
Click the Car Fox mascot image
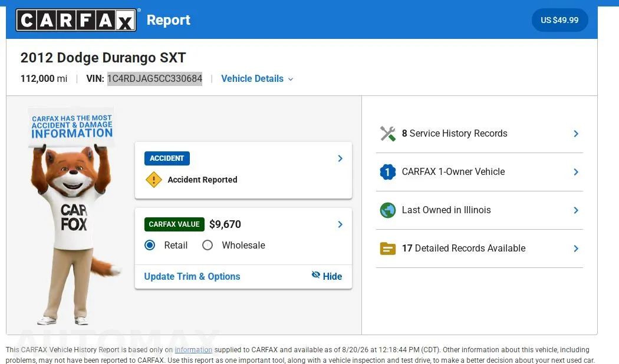click(72, 216)
